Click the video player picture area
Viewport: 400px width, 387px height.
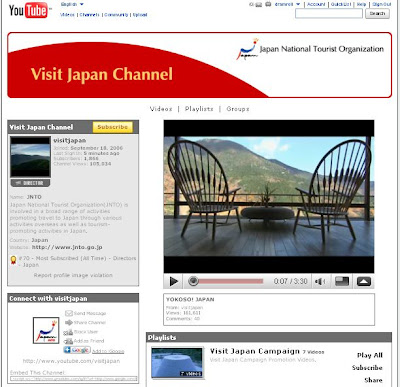tap(269, 196)
